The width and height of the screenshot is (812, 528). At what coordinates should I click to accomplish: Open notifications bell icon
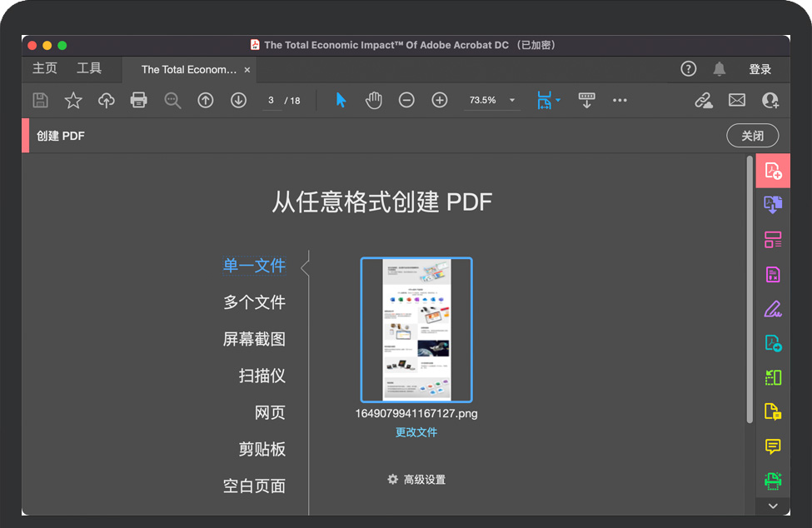[x=720, y=69]
